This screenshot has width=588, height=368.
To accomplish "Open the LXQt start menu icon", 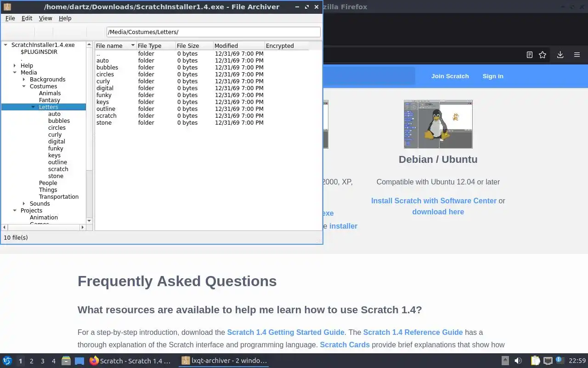I will tap(7, 361).
